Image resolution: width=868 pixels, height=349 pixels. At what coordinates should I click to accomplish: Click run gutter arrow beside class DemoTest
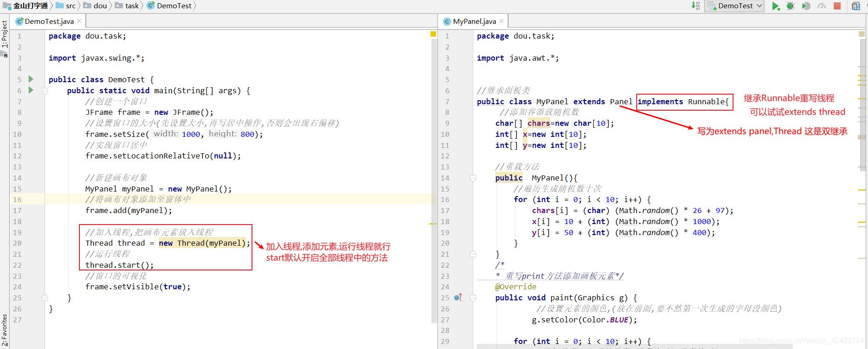coord(31,79)
